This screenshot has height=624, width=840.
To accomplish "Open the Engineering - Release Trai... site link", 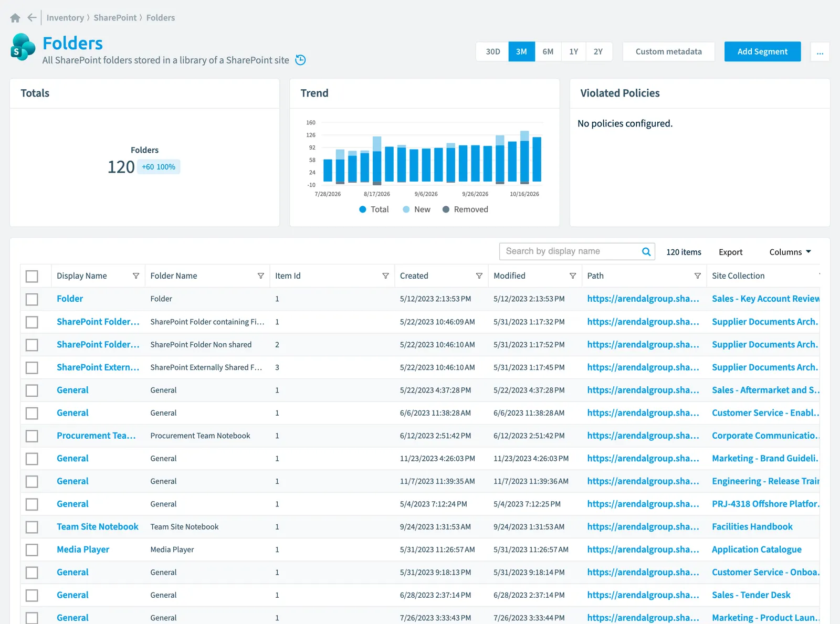I will coord(765,481).
